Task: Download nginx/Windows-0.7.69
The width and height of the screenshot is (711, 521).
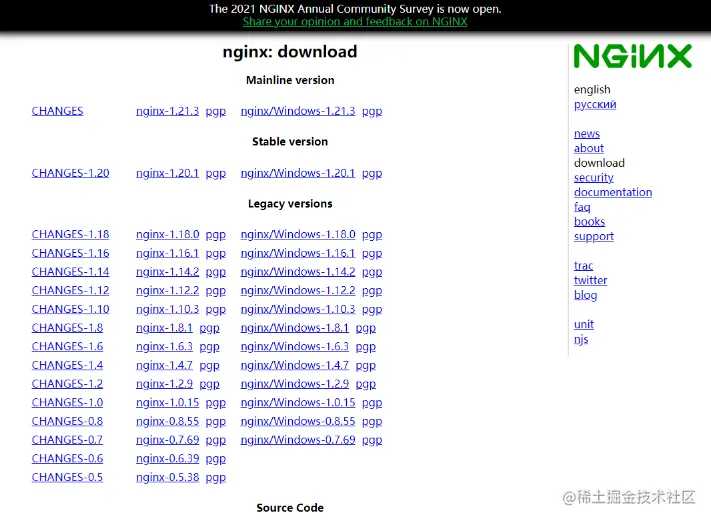Action: [x=298, y=440]
